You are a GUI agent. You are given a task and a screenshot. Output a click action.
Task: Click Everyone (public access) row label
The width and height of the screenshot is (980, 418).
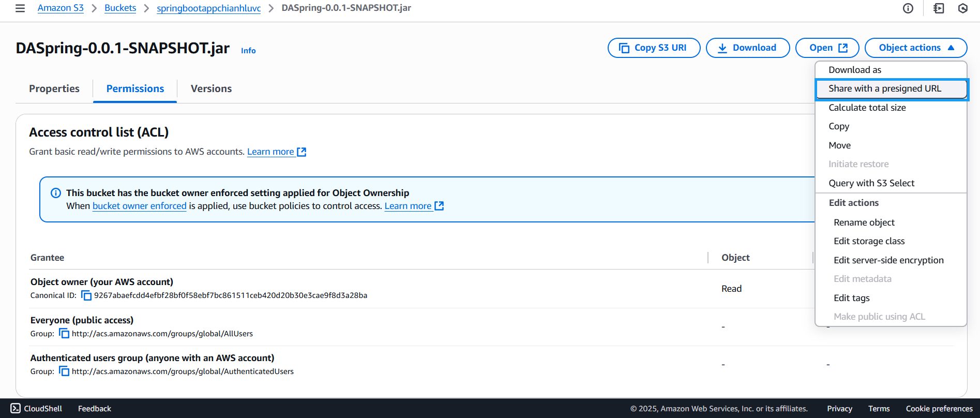82,320
